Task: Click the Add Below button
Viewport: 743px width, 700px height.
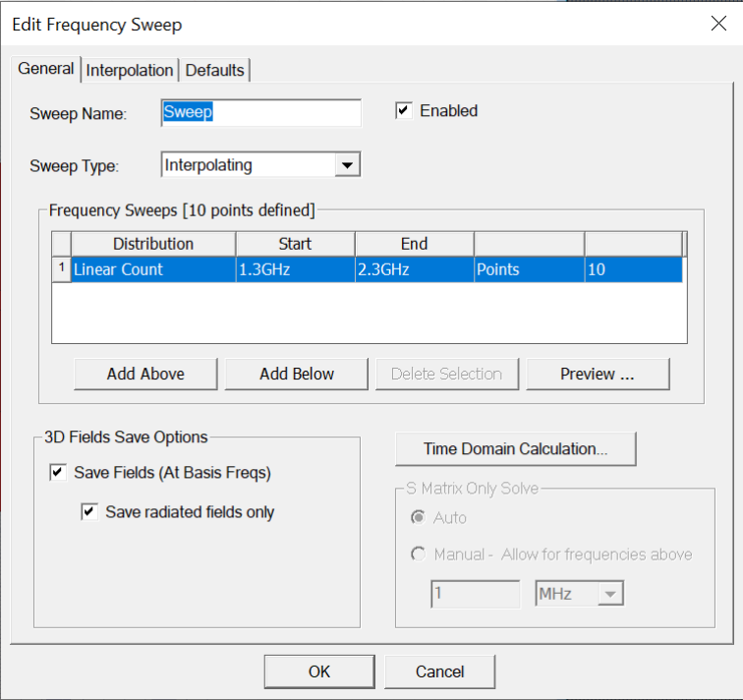Action: (x=296, y=374)
